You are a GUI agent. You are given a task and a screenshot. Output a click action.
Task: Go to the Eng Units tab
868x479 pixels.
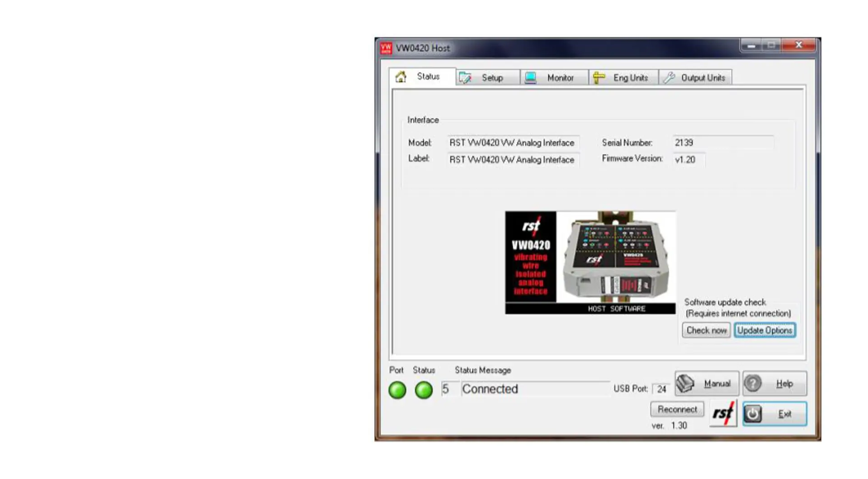tap(623, 78)
